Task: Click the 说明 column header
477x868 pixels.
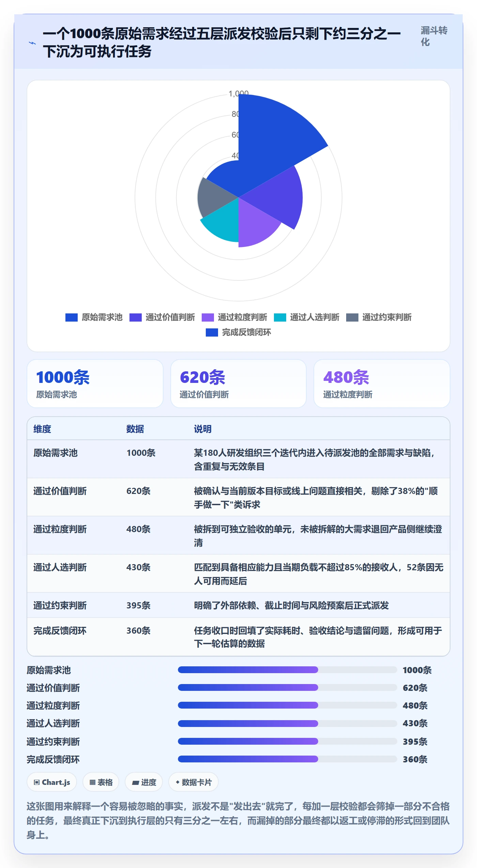Action: (203, 429)
